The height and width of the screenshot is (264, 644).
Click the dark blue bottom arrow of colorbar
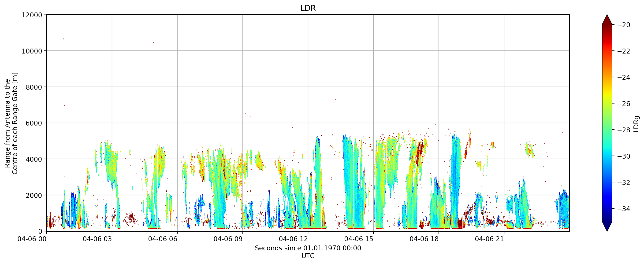(607, 226)
